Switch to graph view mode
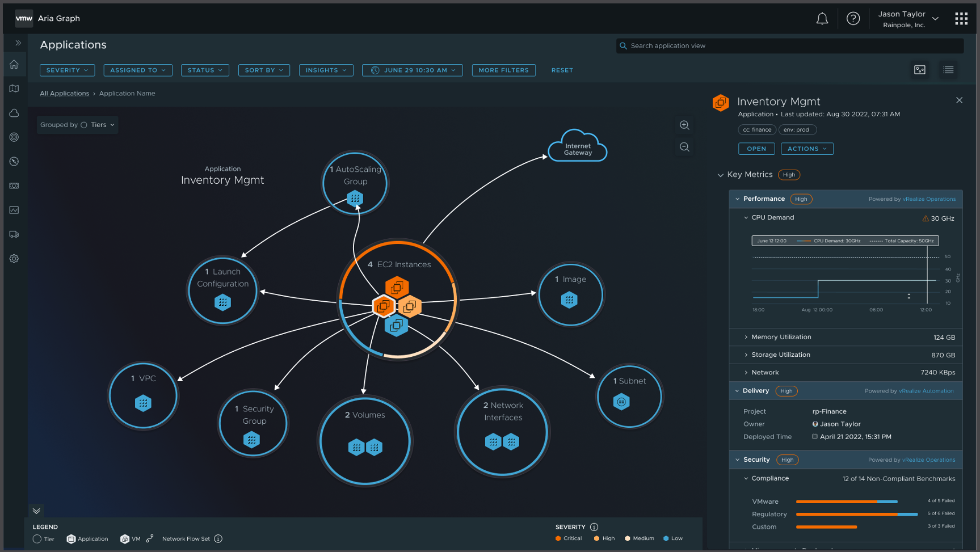980x552 pixels. tap(920, 70)
